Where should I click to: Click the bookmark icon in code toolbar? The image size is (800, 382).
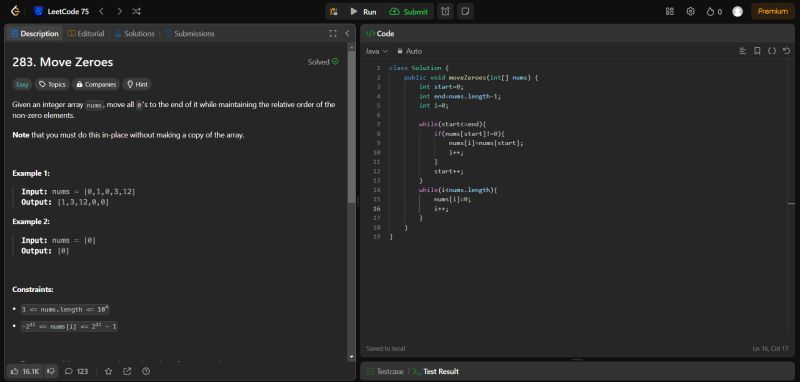point(757,51)
